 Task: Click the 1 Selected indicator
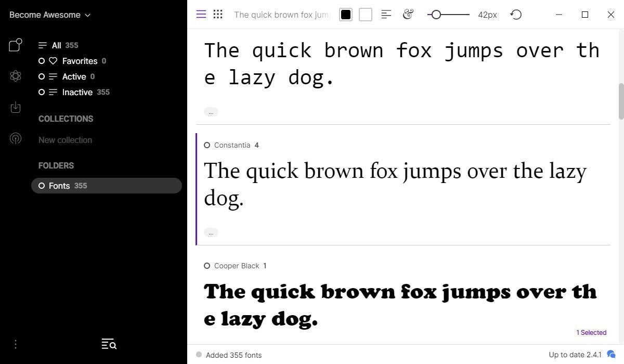(x=591, y=332)
